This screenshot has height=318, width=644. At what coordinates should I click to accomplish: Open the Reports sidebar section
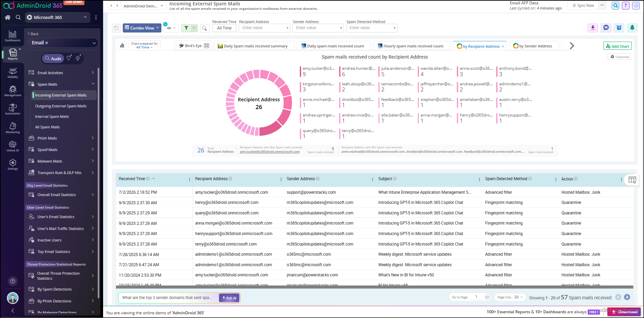click(13, 54)
